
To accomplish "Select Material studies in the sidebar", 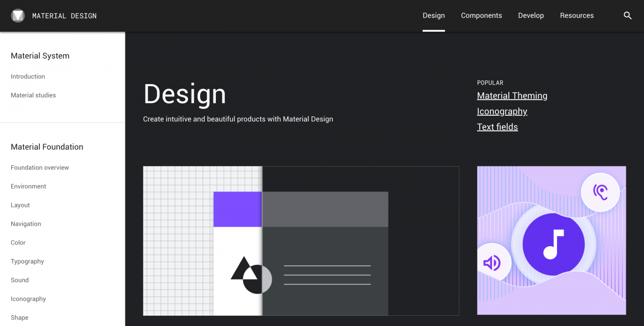I will (33, 95).
